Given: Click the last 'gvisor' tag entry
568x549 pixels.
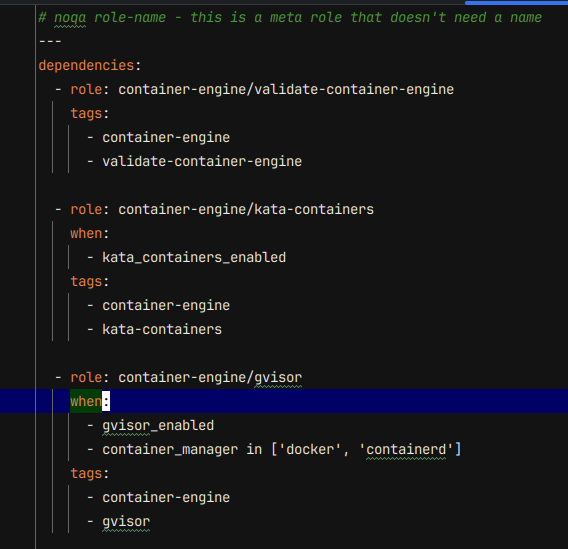Looking at the screenshot, I should point(126,521).
